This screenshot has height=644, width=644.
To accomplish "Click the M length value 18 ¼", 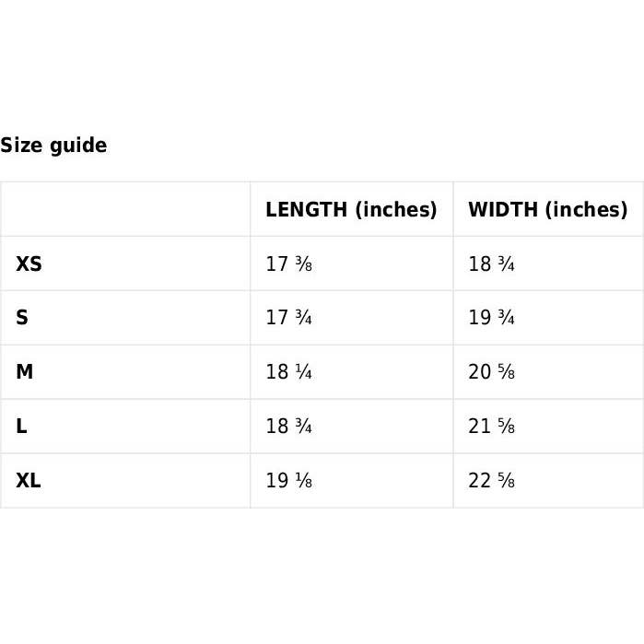I will coord(288,372).
